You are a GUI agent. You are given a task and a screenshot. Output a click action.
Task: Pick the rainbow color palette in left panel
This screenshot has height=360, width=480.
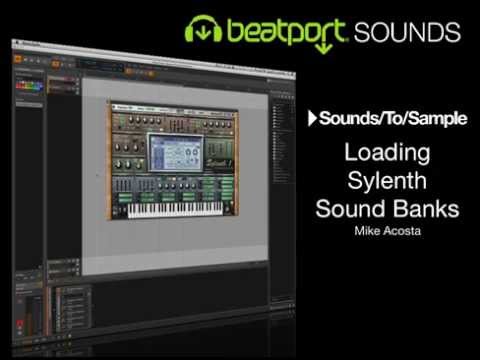(30, 86)
